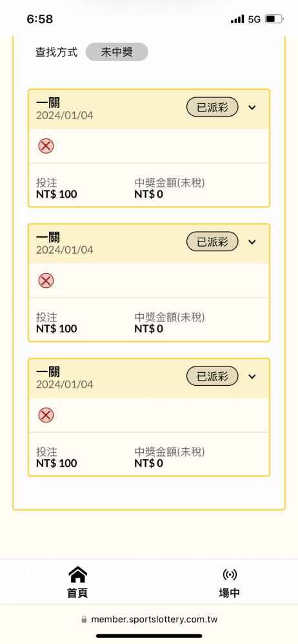This screenshot has height=644, width=298.
Task: Tap the third ticket's 2024/01/04 date
Action: pos(65,384)
